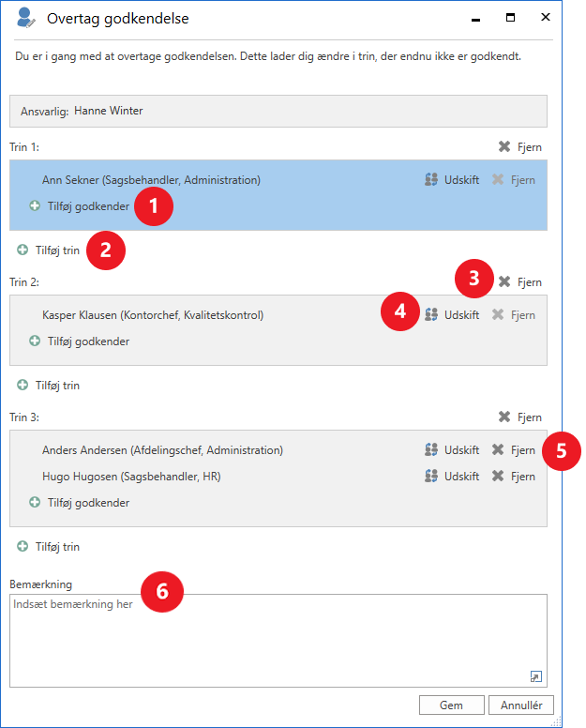This screenshot has width=586, height=728.
Task: Click the greyed remove X icon for Kasper Klausen
Action: (497, 315)
